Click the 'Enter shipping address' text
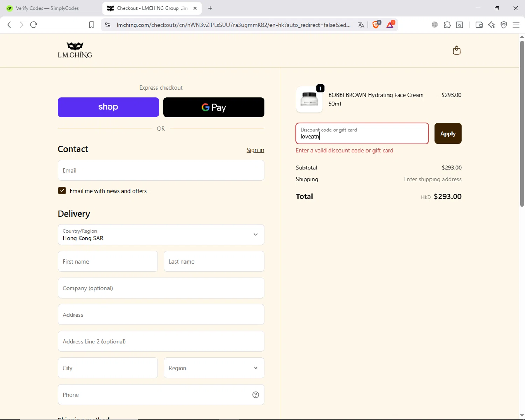The image size is (525, 420). coord(433,179)
